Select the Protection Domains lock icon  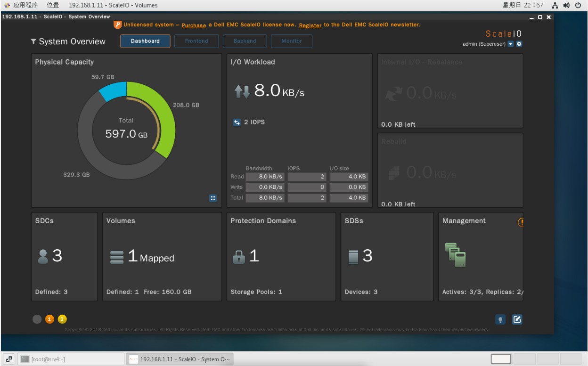point(239,257)
